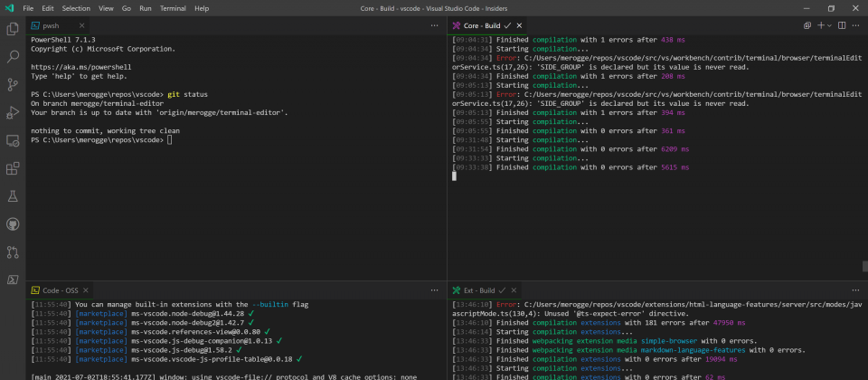Expand the new terminal profile dropdown chevron
Image resolution: width=868 pixels, height=380 pixels.
pos(829,26)
